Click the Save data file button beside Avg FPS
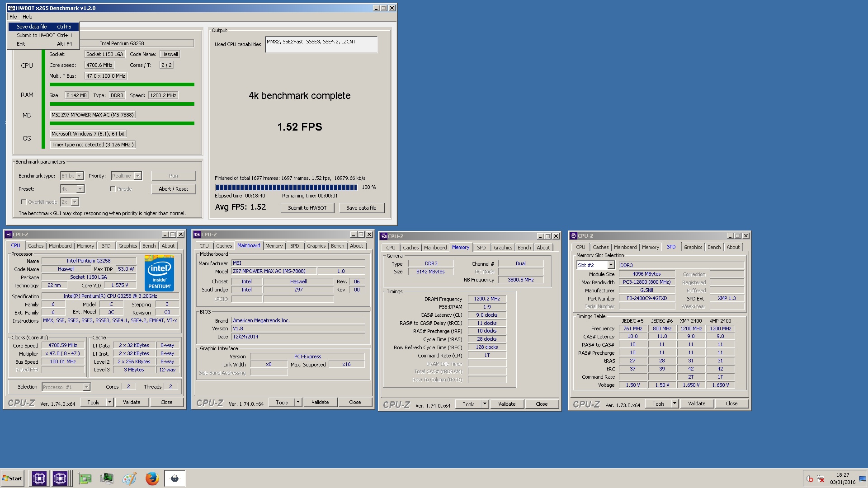Viewport: 868px width, 488px height. click(x=361, y=208)
